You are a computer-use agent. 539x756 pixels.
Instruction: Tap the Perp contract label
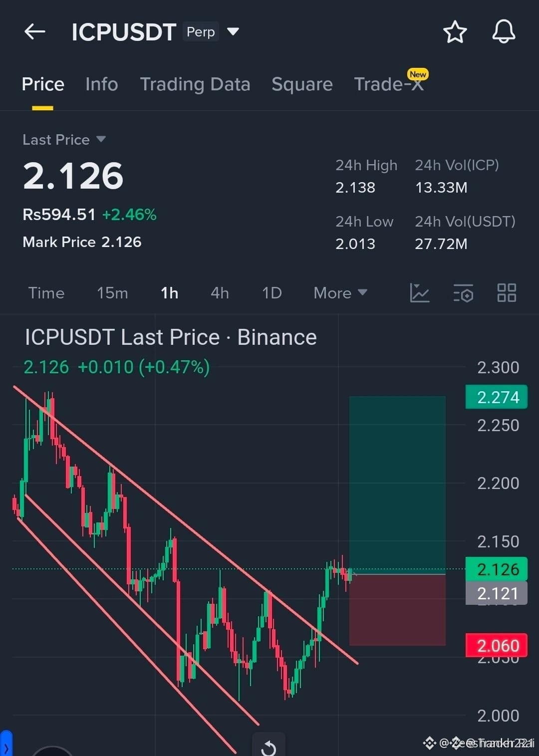[x=201, y=32]
